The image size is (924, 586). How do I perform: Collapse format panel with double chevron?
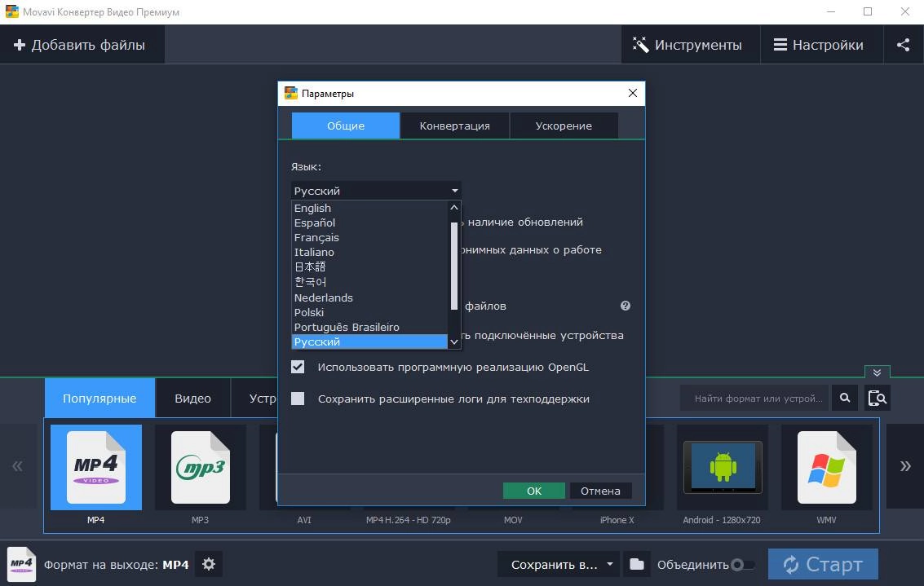(877, 372)
